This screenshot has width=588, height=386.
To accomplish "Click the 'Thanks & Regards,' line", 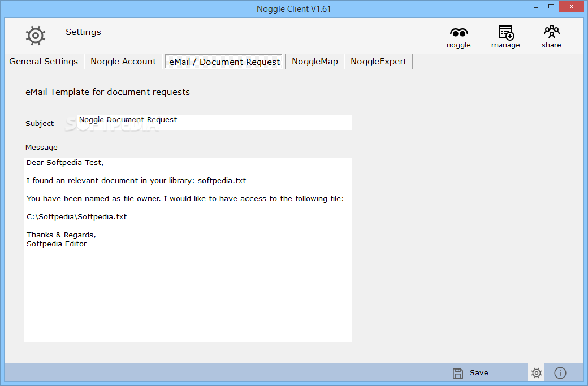I will (61, 235).
